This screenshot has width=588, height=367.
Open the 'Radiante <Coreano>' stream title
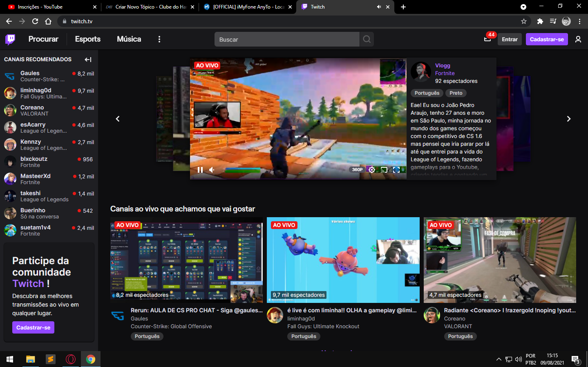pos(510,310)
